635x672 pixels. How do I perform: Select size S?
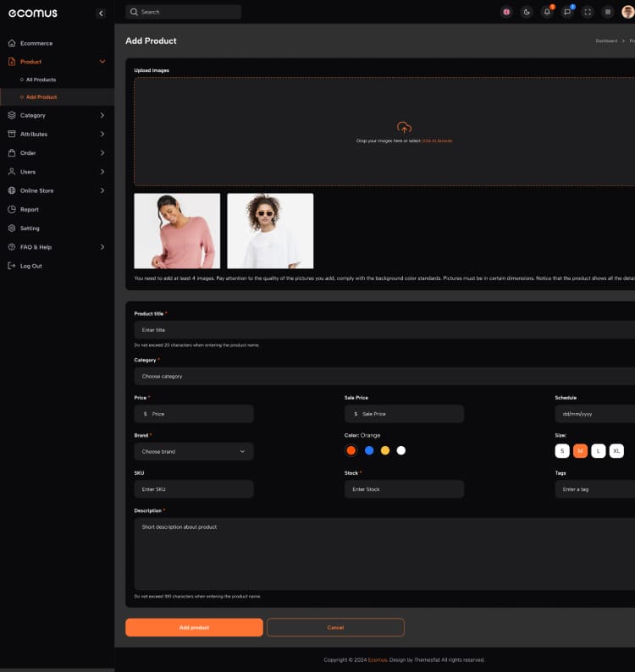[x=562, y=451]
